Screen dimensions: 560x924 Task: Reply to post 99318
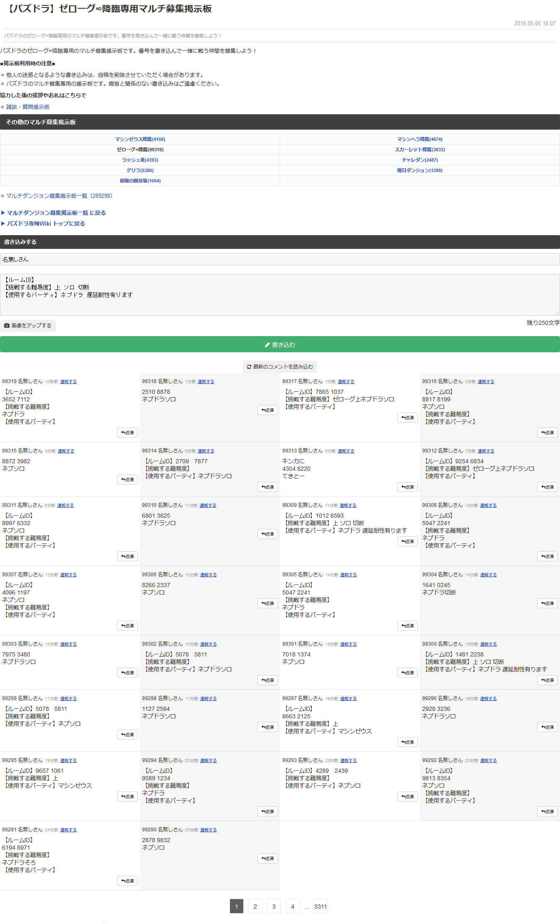(x=268, y=410)
